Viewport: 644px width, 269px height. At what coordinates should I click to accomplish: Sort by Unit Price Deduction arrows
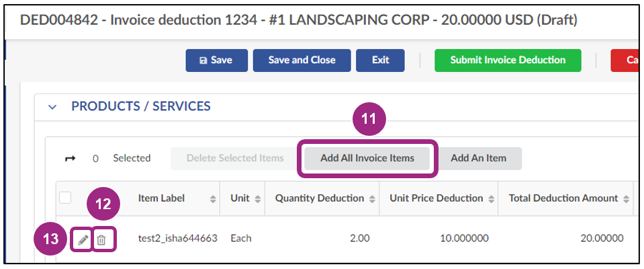pos(491,198)
